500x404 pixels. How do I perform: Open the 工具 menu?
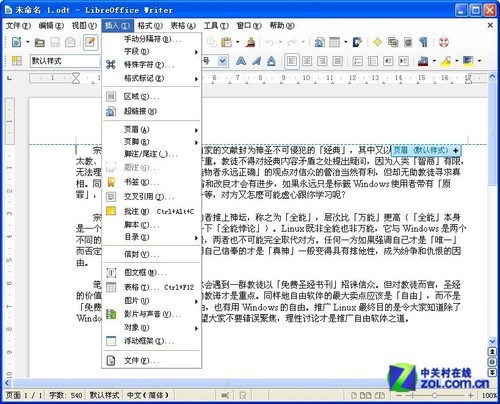click(216, 26)
